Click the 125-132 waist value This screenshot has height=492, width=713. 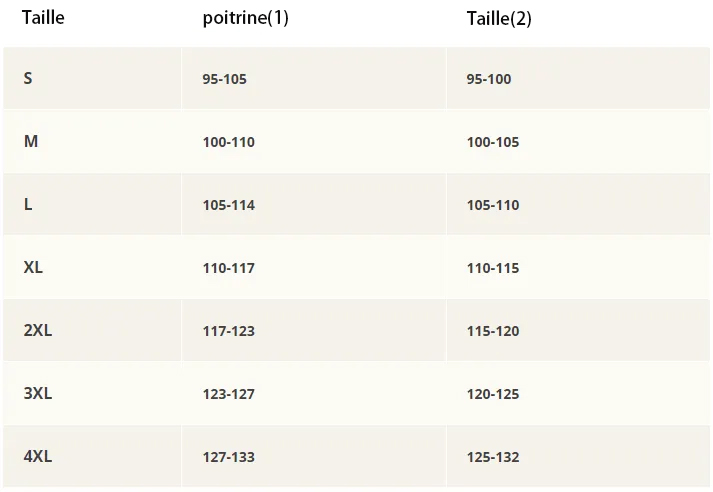493,457
